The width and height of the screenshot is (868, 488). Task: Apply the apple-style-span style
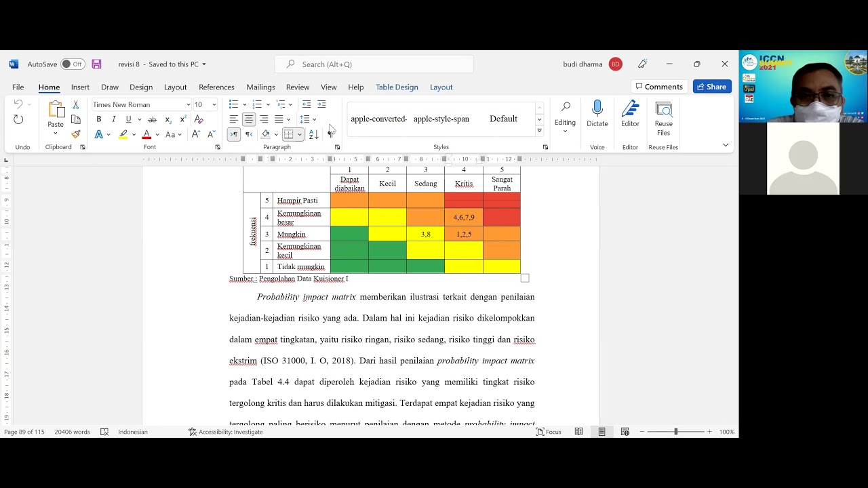(441, 119)
